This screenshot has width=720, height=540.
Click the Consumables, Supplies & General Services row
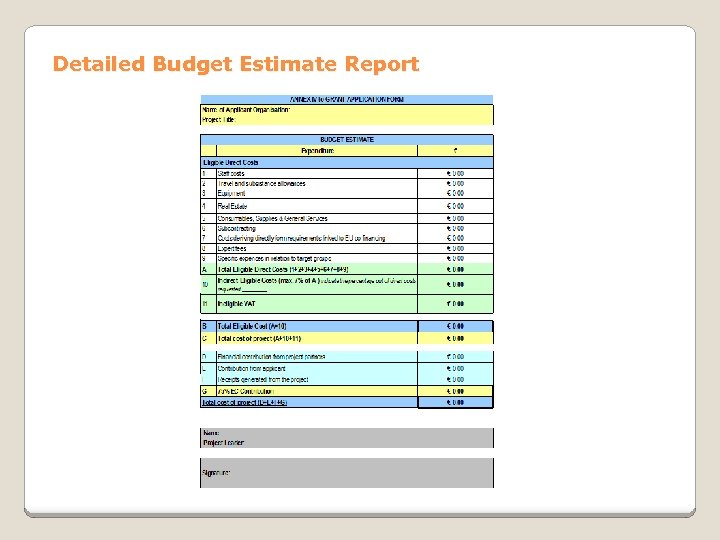click(x=347, y=219)
